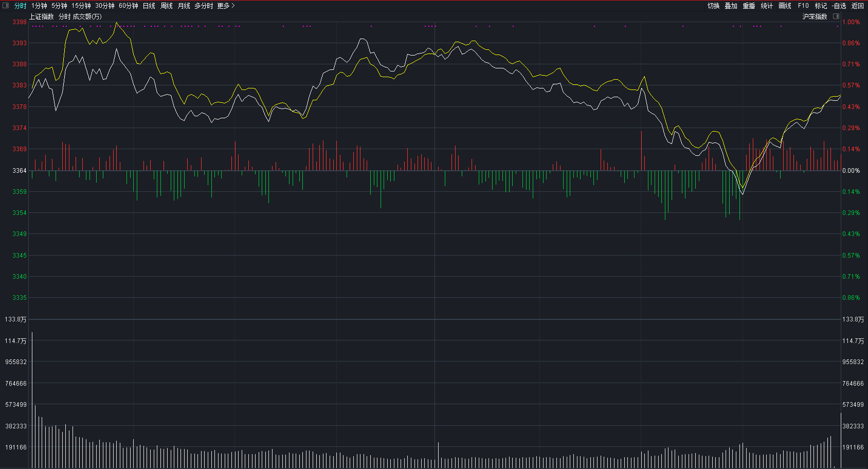Viewport: 868px width, 469px height.
Task: Start 重播 intraday replay
Action: pos(749,6)
